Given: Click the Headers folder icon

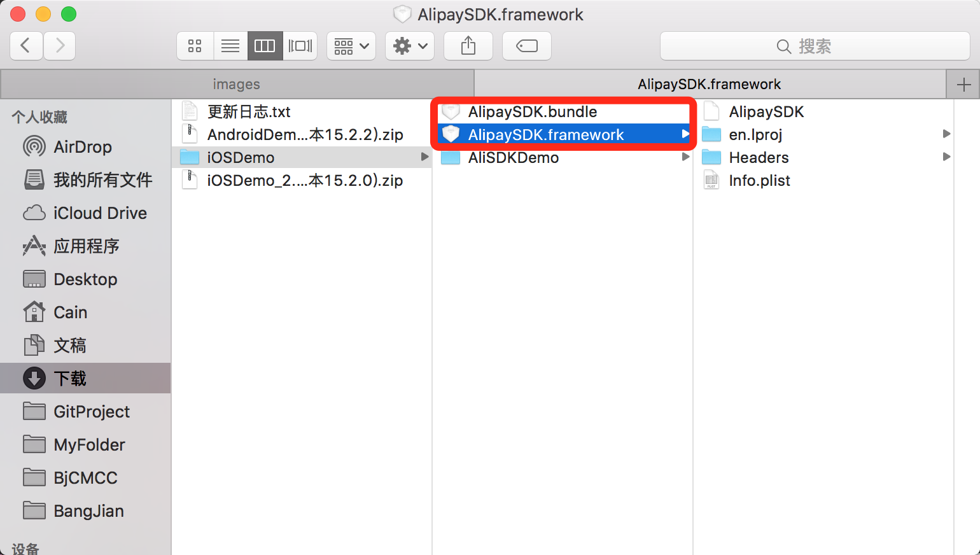Looking at the screenshot, I should click(711, 157).
